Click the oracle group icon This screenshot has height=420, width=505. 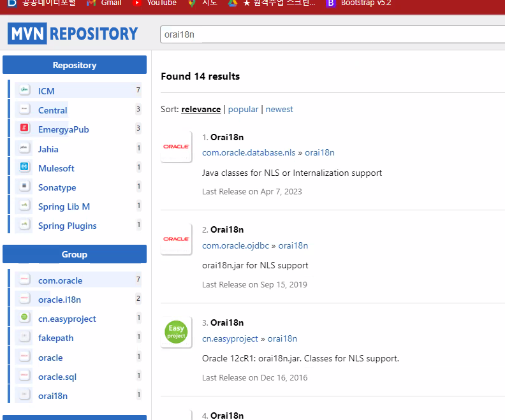[24, 356]
